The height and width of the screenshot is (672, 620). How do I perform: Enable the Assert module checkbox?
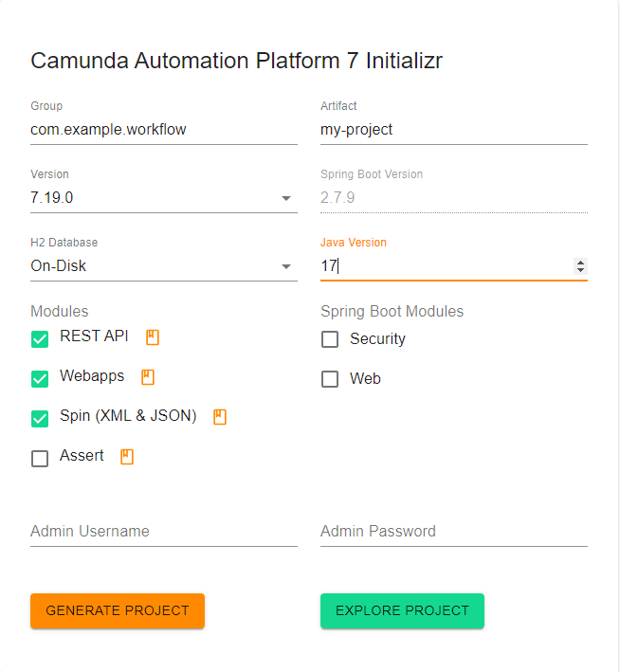tap(40, 459)
